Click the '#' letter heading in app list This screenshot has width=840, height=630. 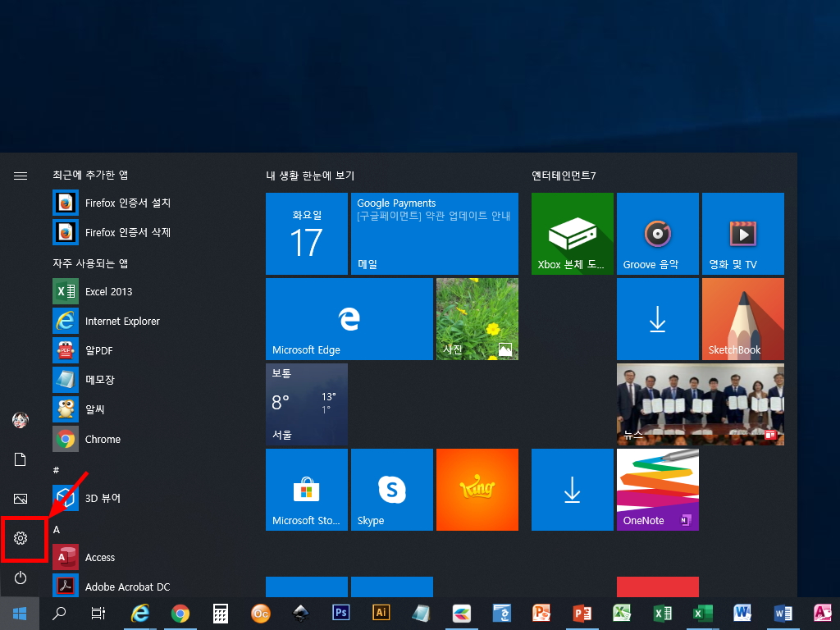pyautogui.click(x=56, y=470)
